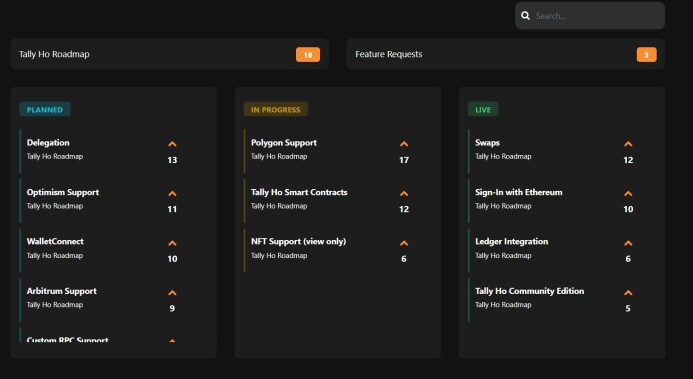Upvote Tally Ho Community Edition
693x379 pixels.
(628, 292)
